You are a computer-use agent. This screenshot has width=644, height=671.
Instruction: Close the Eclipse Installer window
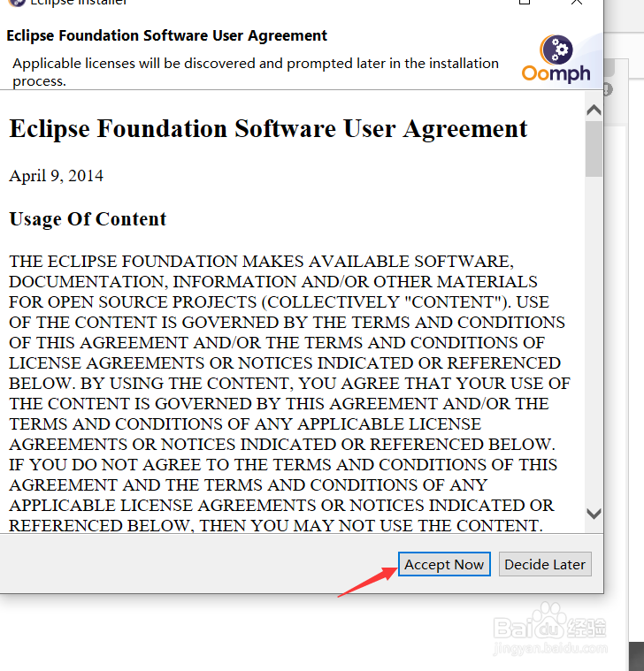577,2
